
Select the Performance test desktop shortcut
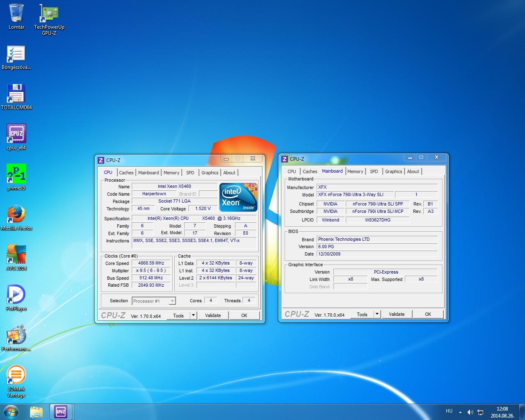(x=16, y=338)
